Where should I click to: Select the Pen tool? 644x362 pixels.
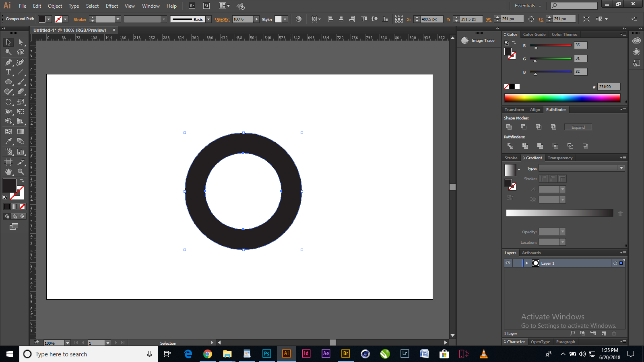pyautogui.click(x=8, y=62)
